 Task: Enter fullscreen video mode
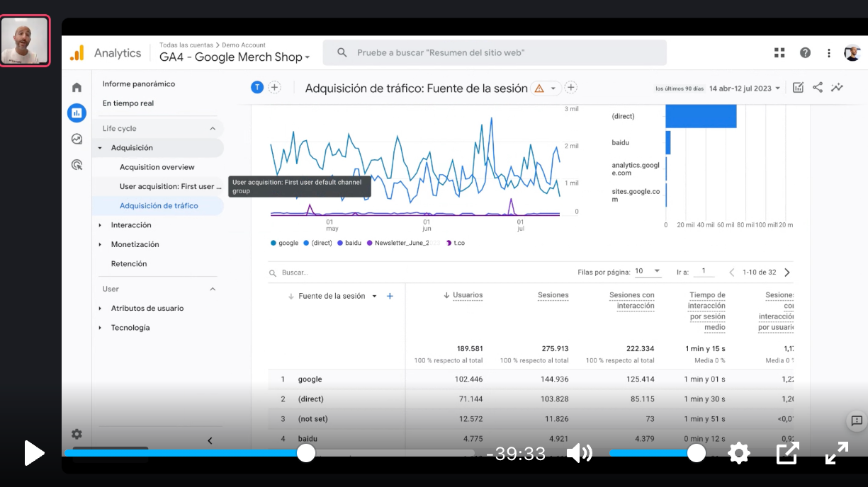[x=837, y=453]
